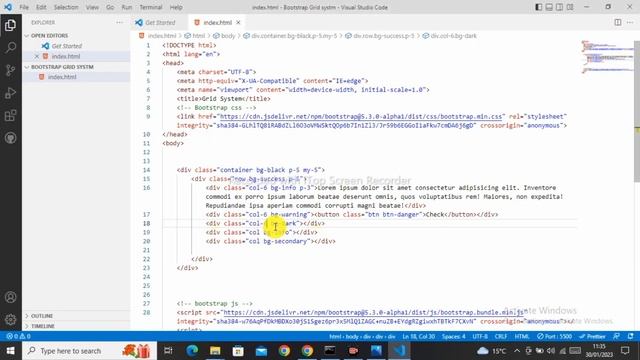Change HTML language mode
Viewport: 640px width, 360px height.
(522, 336)
